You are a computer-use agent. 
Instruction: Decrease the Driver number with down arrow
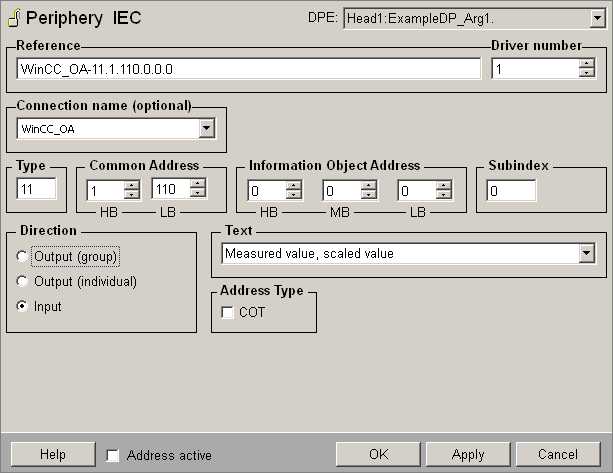click(x=586, y=73)
